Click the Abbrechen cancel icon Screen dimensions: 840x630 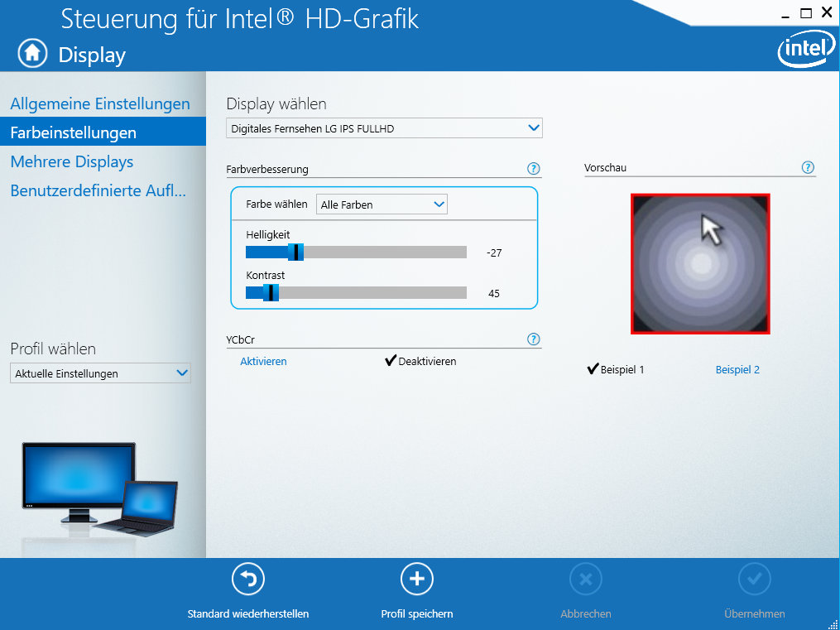pyautogui.click(x=586, y=580)
